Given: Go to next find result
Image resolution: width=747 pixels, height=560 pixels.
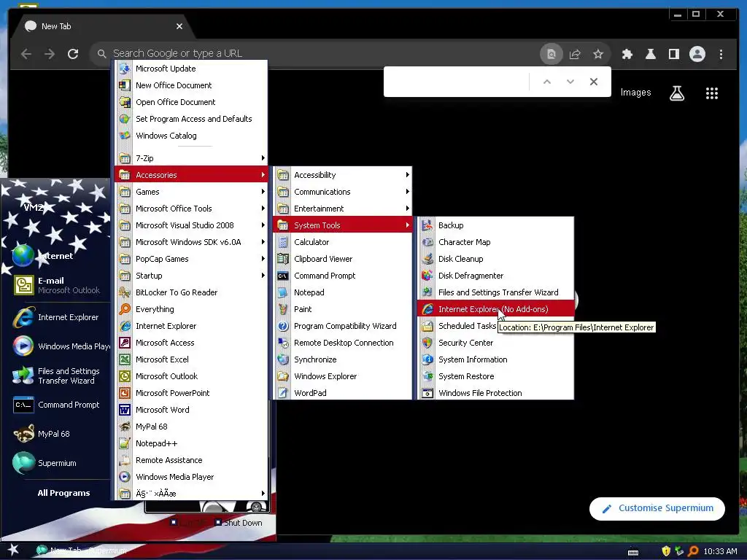Looking at the screenshot, I should coord(570,82).
